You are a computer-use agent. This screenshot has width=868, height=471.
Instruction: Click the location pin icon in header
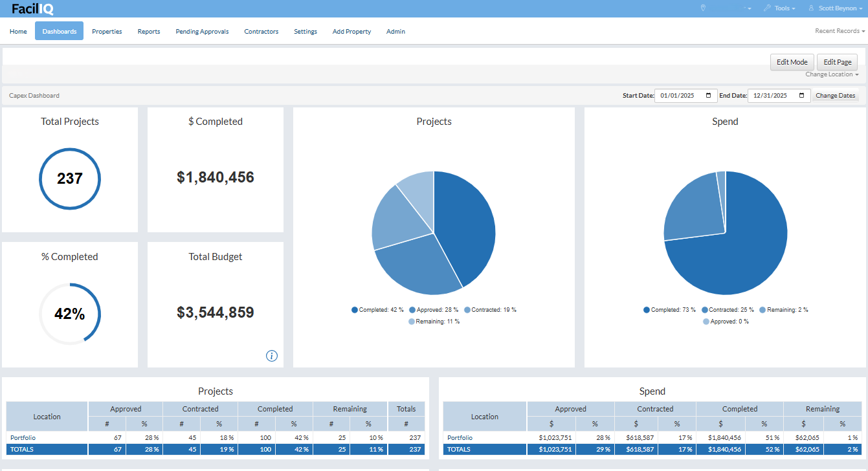click(704, 8)
